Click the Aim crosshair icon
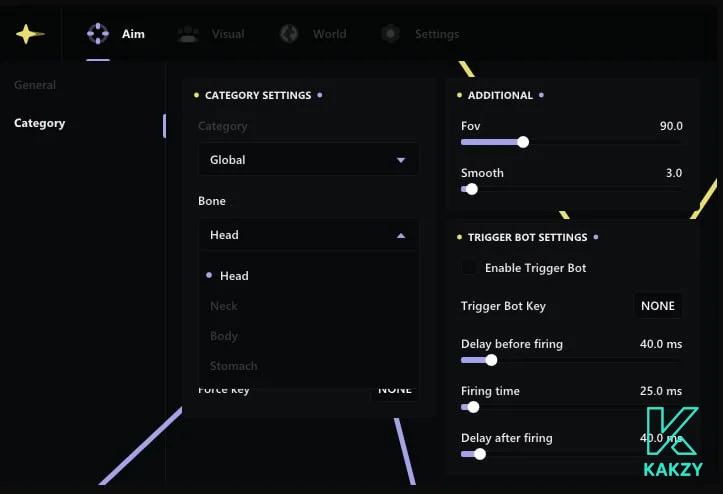The height and width of the screenshot is (494, 723). (98, 34)
